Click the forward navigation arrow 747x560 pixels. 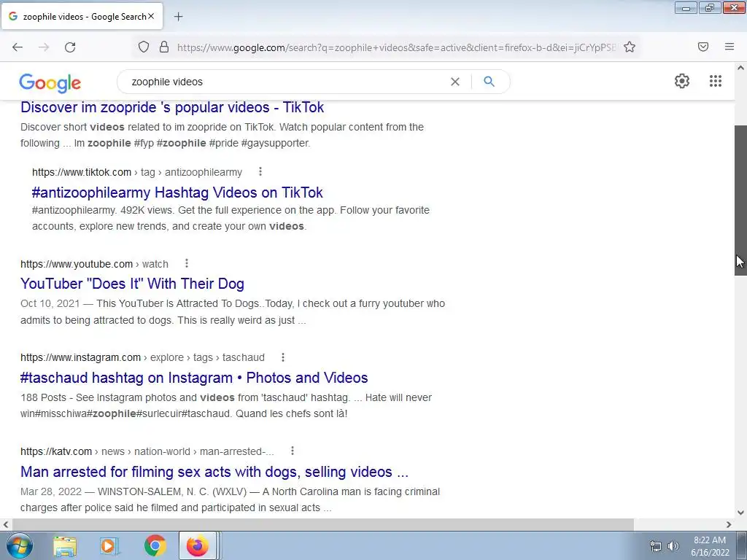44,47
